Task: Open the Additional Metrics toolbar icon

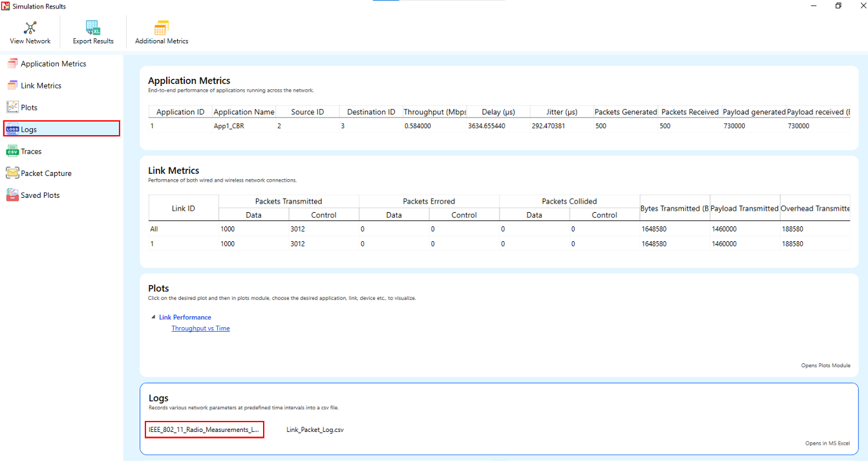Action: [x=161, y=28]
